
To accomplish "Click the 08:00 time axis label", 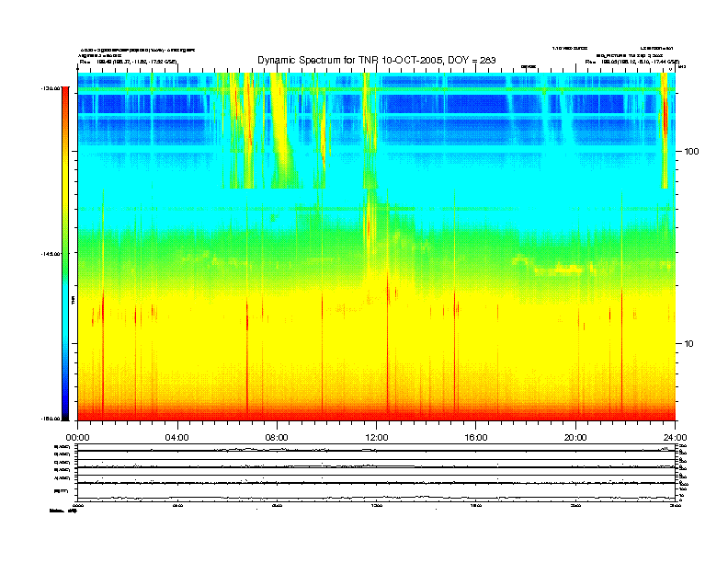I will click(277, 438).
